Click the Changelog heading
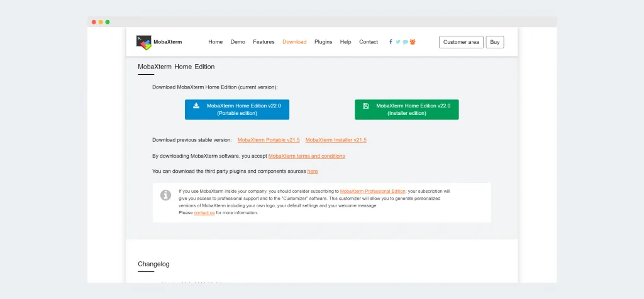The image size is (644, 299). [153, 264]
